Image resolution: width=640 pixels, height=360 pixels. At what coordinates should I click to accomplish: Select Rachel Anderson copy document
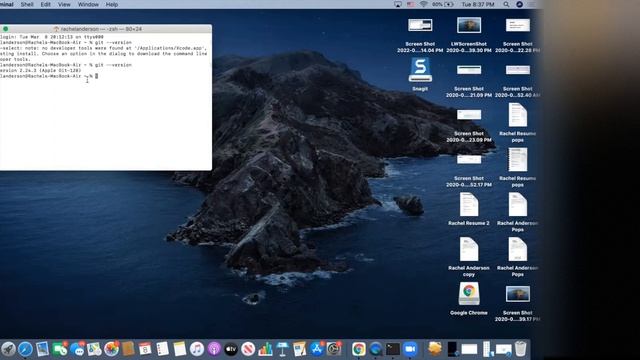[469, 257]
